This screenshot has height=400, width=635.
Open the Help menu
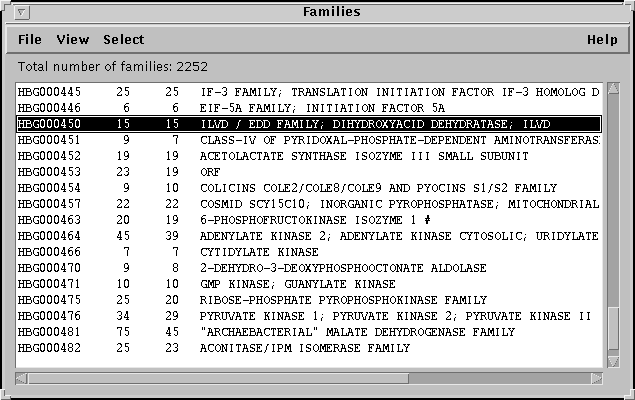pos(602,40)
